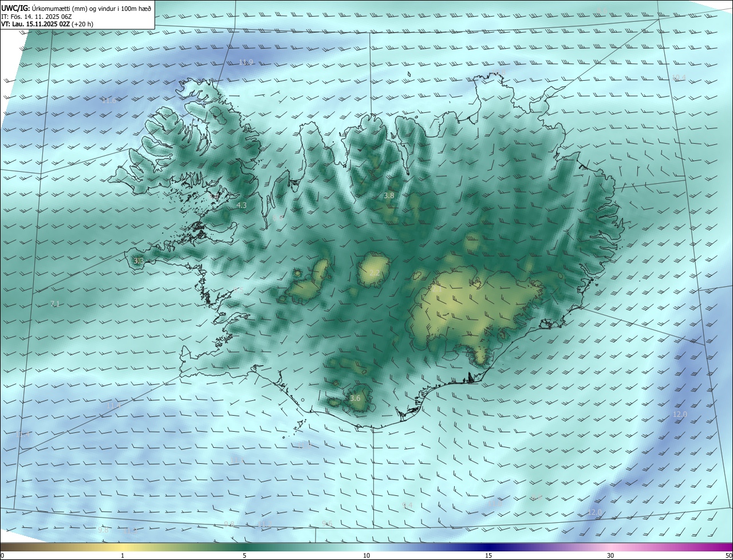Click the 30 tick label on colour bar
Screen dimensions: 733x560
pyautogui.click(x=610, y=556)
